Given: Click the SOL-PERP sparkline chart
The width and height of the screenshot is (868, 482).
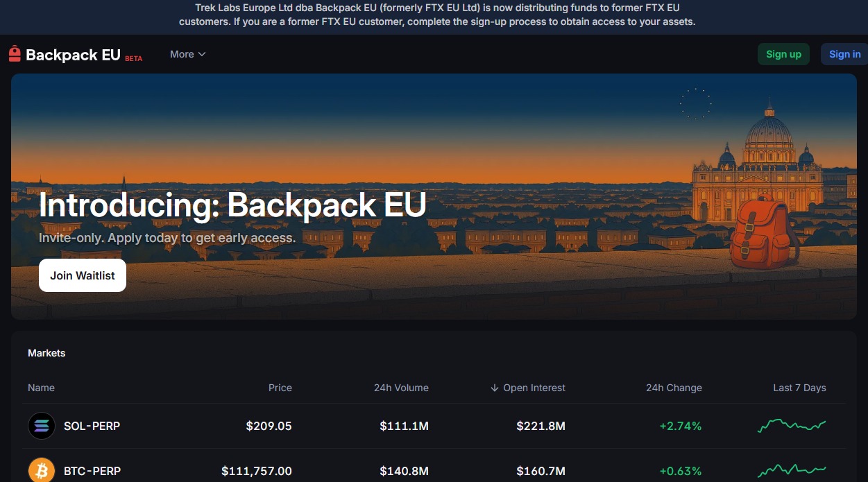Looking at the screenshot, I should 791,426.
